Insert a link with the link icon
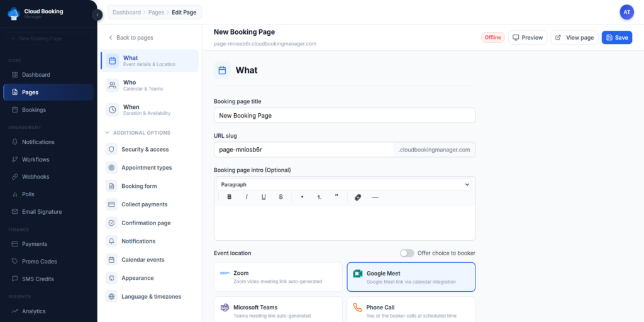 pos(358,197)
